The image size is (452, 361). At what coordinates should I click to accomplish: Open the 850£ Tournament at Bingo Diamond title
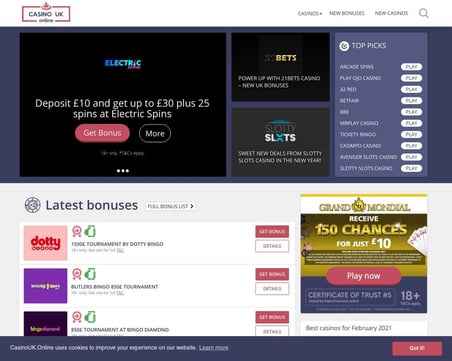(120, 330)
